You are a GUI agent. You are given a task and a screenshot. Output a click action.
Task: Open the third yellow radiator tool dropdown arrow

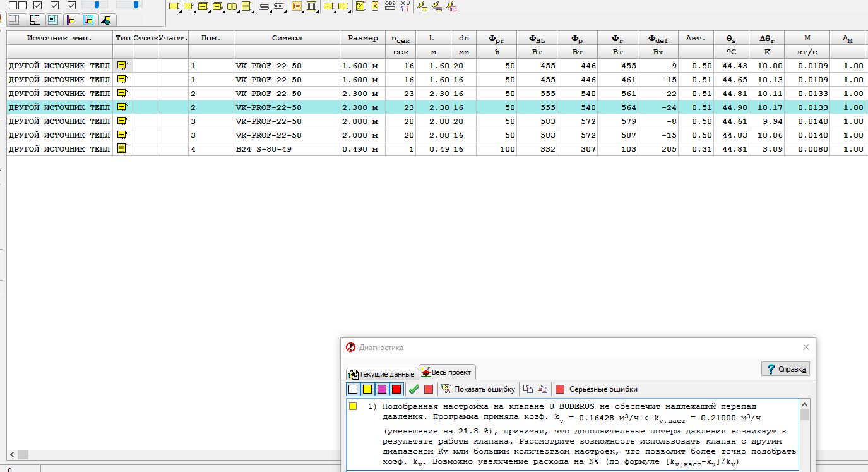pyautogui.click(x=210, y=11)
